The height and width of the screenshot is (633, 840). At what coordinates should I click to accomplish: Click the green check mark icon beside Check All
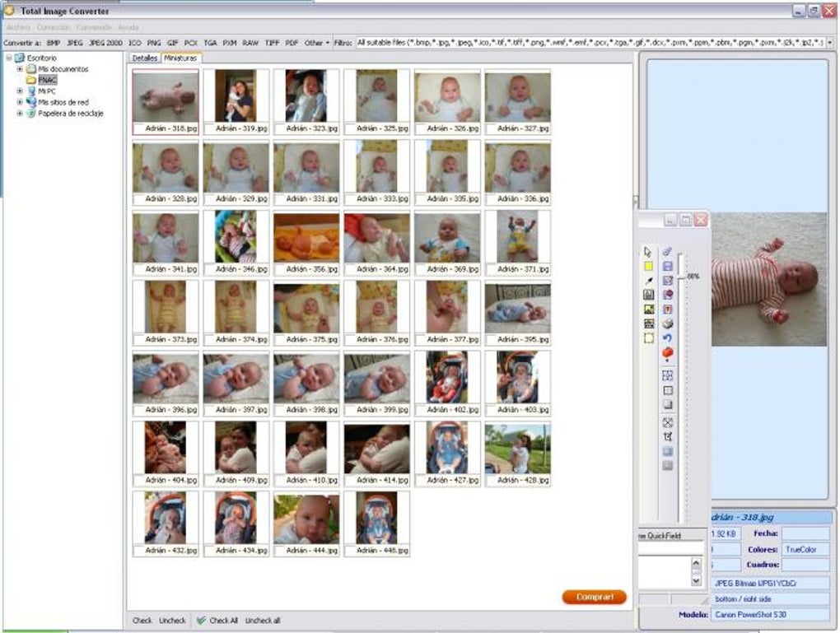pos(201,621)
